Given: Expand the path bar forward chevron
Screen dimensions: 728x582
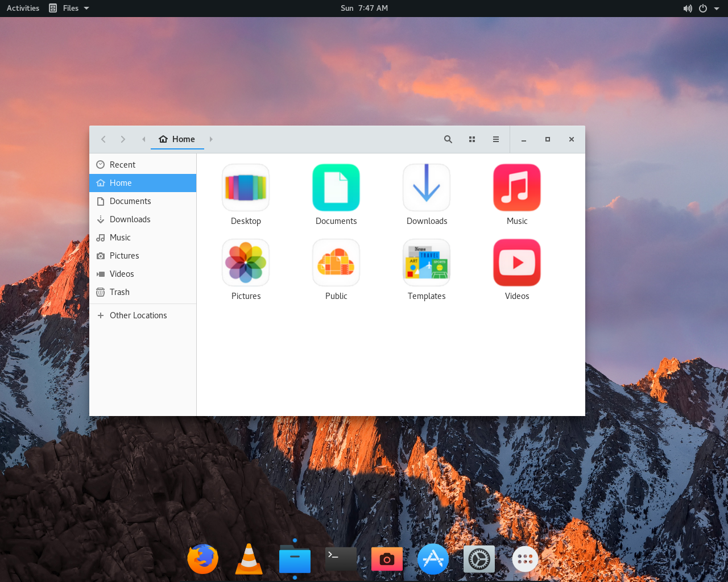Looking at the screenshot, I should coord(211,139).
